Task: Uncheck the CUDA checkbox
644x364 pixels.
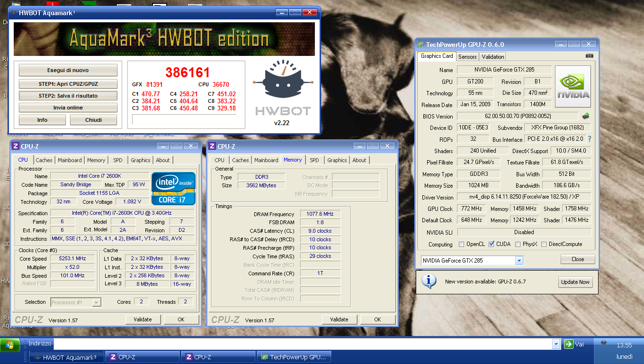Action: pos(492,245)
